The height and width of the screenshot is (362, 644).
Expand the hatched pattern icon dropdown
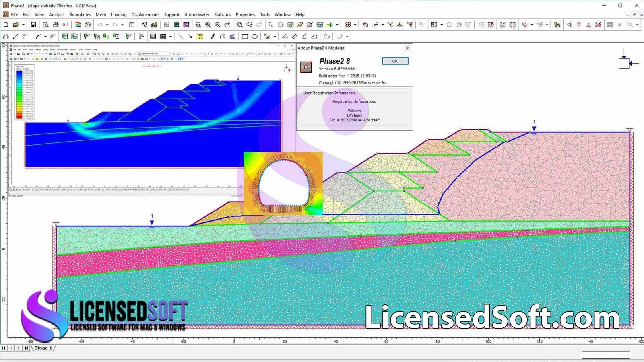(x=355, y=25)
